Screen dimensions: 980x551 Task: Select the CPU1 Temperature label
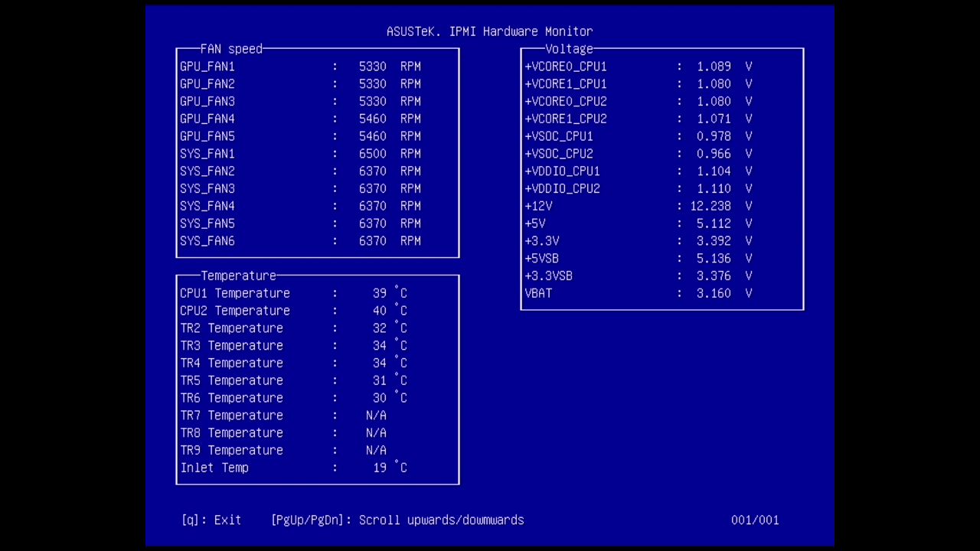point(235,293)
